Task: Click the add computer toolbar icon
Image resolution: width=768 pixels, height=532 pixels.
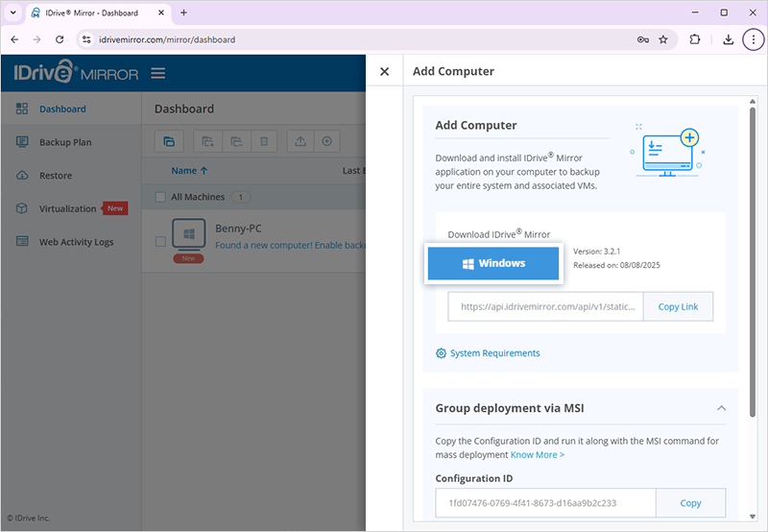Action: coord(169,141)
